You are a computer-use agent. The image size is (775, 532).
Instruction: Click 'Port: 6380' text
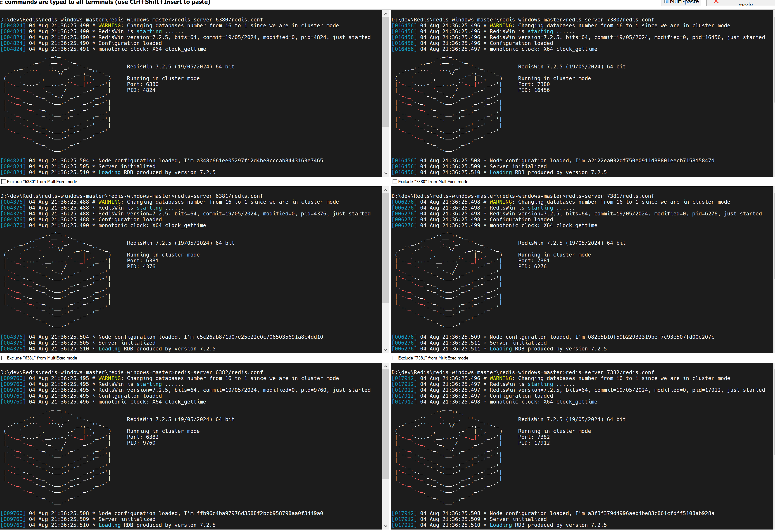tap(143, 84)
